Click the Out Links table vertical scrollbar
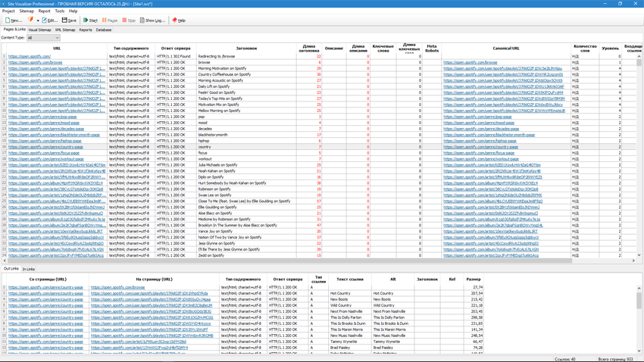The width and height of the screenshot is (644, 362). (639, 301)
